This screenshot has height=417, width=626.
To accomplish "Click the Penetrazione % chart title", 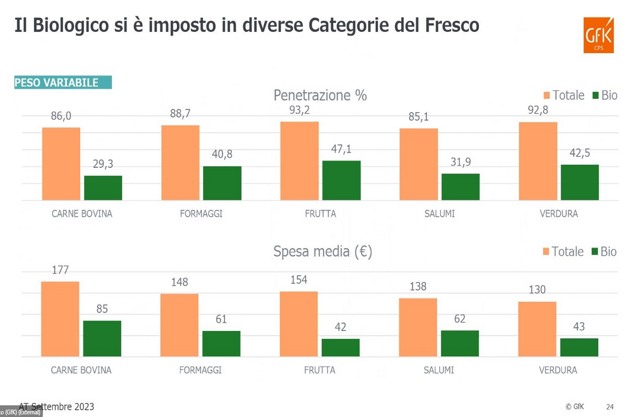I will click(320, 95).
